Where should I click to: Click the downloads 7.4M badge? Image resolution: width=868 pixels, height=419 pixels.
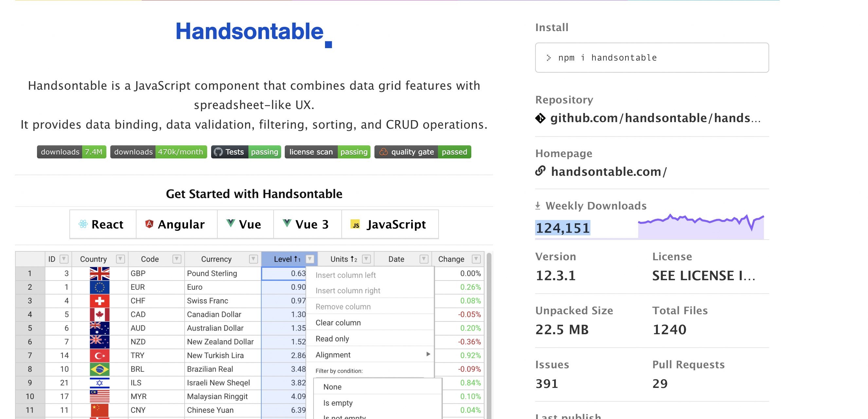click(71, 152)
